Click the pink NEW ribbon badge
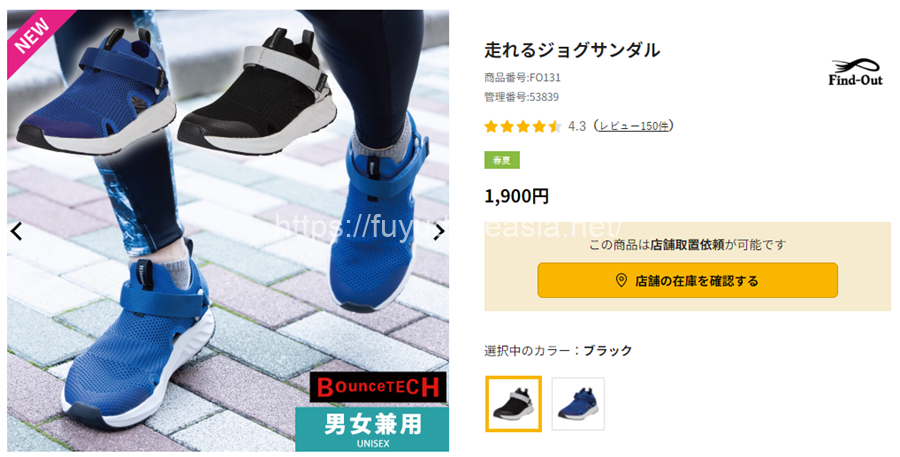Image resolution: width=900 pixels, height=457 pixels. pyautogui.click(x=34, y=39)
